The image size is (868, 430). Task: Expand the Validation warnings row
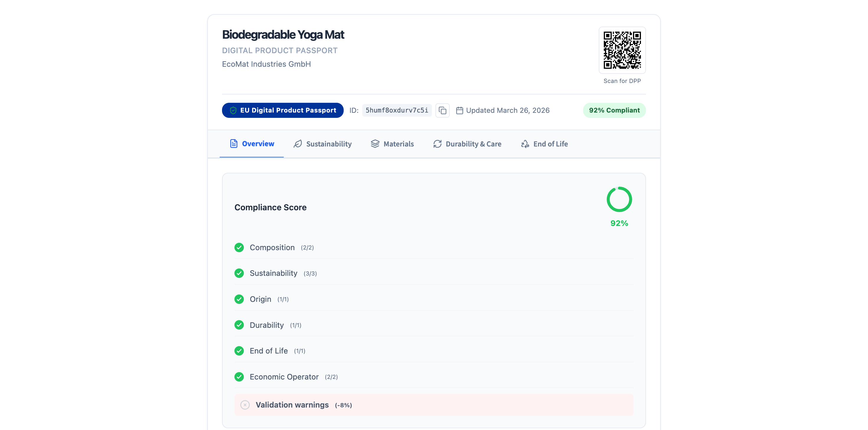click(434, 405)
